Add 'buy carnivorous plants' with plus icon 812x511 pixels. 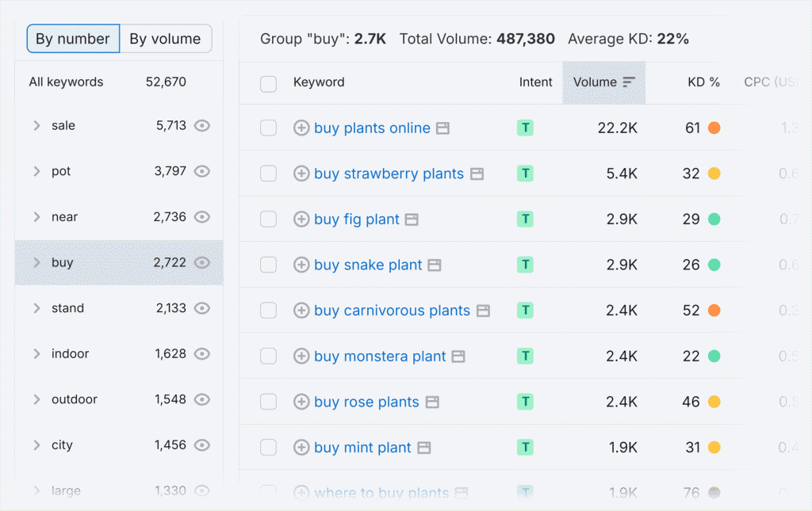[301, 311]
